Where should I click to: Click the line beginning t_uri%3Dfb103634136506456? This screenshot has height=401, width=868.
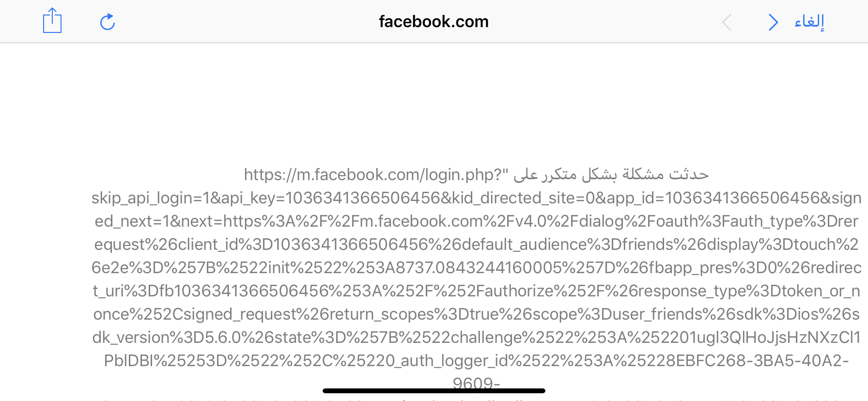tap(477, 291)
